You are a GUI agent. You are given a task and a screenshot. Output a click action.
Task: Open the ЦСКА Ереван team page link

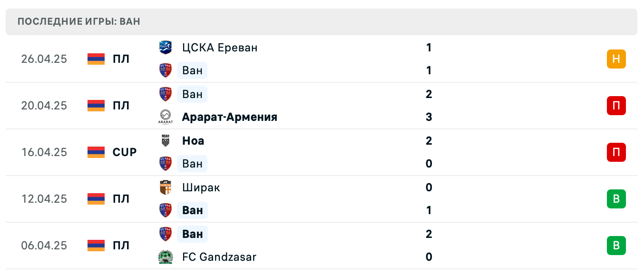pos(220,48)
